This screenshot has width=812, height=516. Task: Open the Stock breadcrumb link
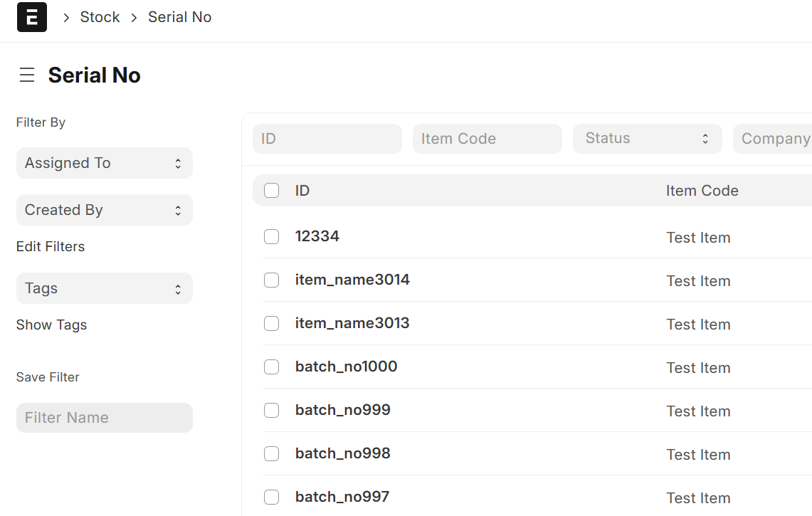100,17
